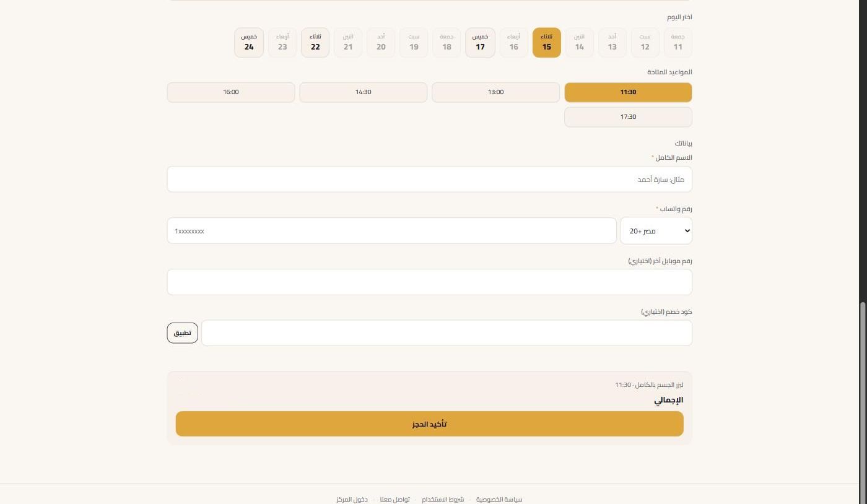
Task: Select Wednesday 16 day chip
Action: point(514,43)
